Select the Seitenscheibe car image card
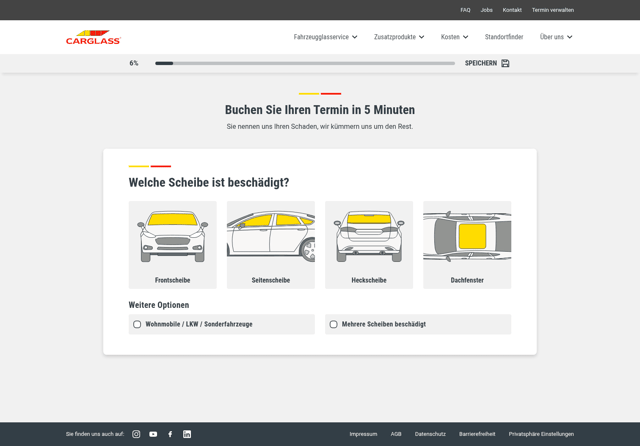 pyautogui.click(x=271, y=245)
